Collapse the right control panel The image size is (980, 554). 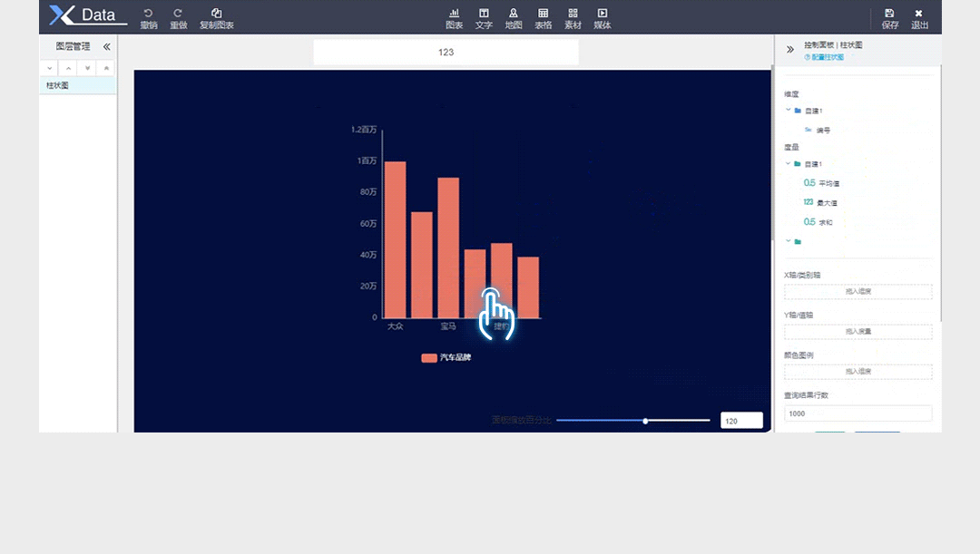pyautogui.click(x=790, y=50)
